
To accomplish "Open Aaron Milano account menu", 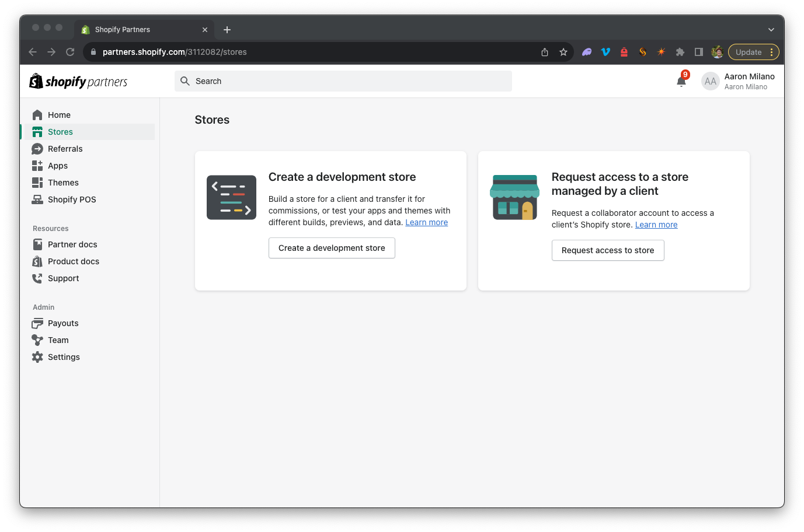I will (x=739, y=81).
